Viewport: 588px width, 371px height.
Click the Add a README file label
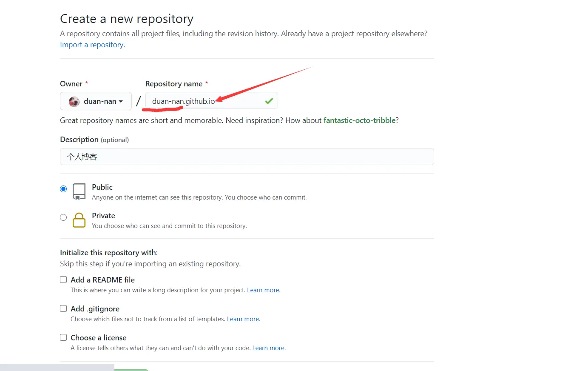(x=102, y=280)
